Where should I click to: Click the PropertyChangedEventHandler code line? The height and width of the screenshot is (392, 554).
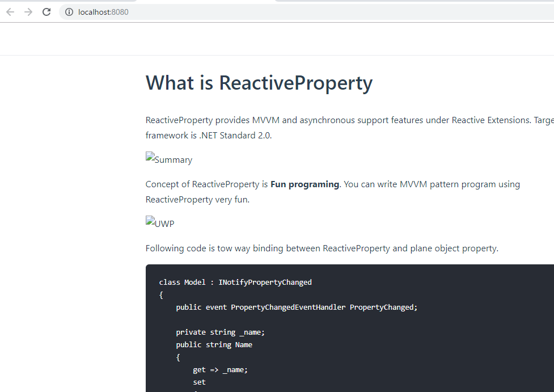point(297,307)
